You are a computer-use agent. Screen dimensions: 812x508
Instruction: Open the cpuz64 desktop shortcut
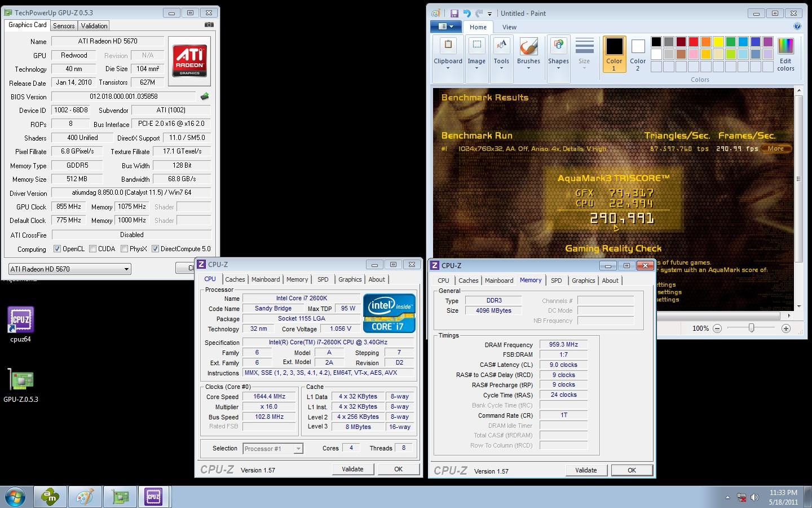(20, 325)
